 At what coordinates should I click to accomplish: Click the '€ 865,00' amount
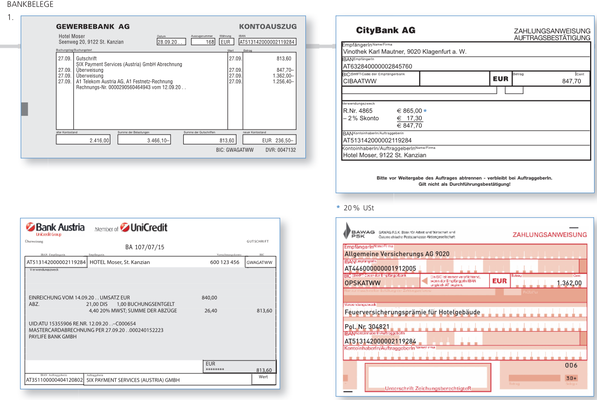409,111
